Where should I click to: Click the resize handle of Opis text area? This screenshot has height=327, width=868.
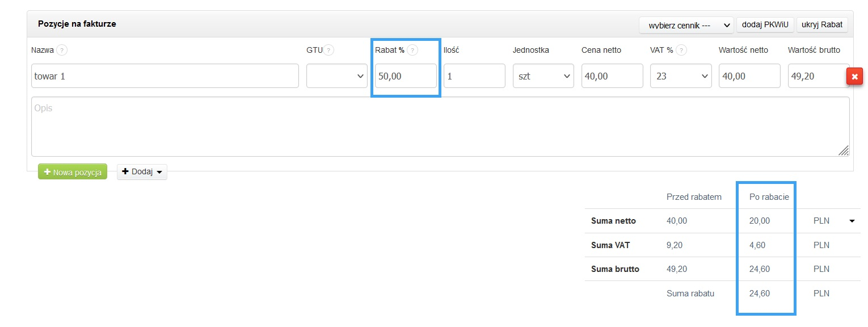click(844, 150)
